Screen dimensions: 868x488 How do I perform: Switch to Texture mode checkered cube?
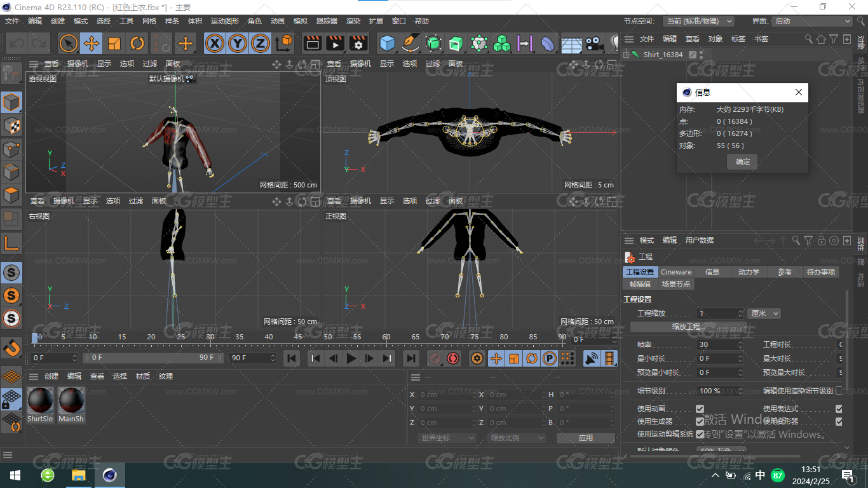click(x=11, y=125)
